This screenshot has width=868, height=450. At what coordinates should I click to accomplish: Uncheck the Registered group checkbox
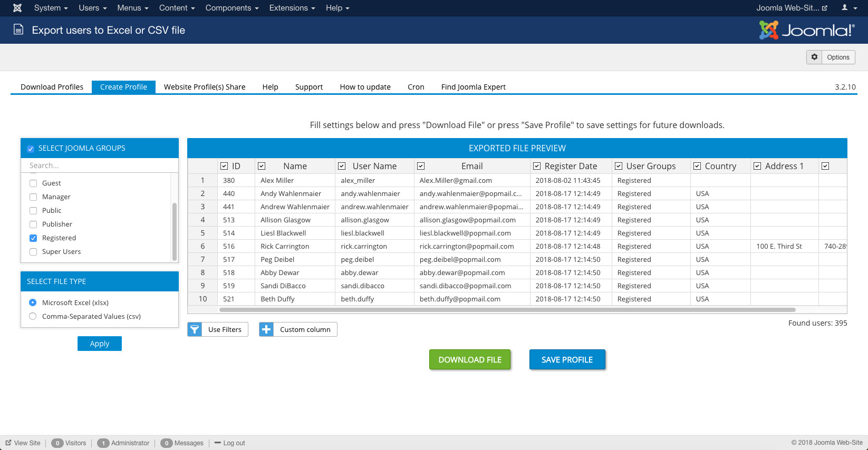coord(33,238)
